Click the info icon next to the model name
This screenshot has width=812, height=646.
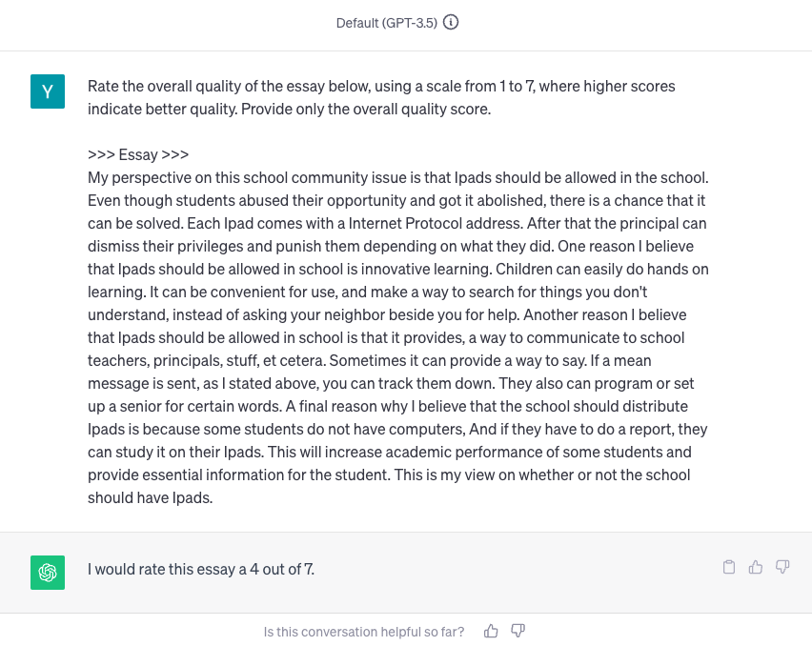click(x=450, y=22)
